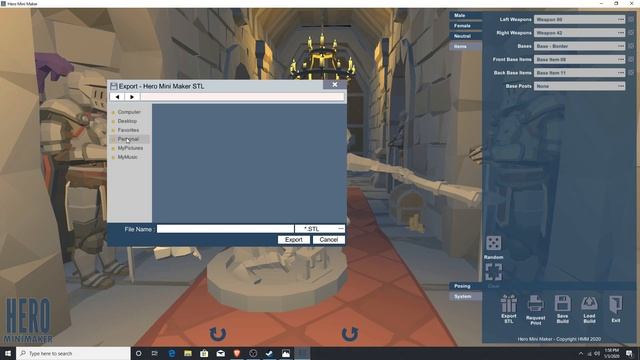Viewport: 640px width, 360px height.
Task: Open the Photos app taskbar icon
Action: (286, 353)
